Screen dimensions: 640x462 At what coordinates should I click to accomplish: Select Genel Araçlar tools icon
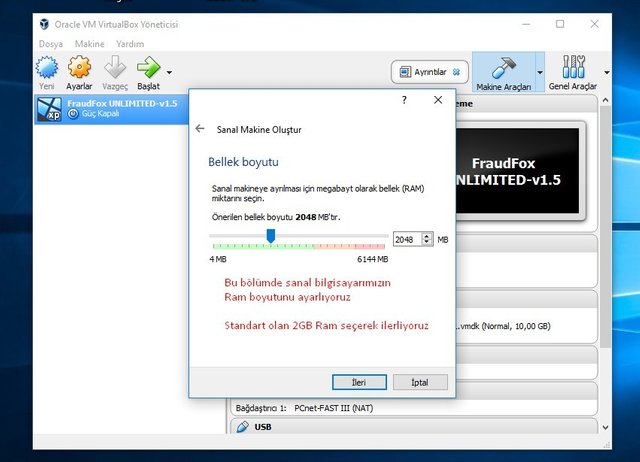[x=573, y=67]
